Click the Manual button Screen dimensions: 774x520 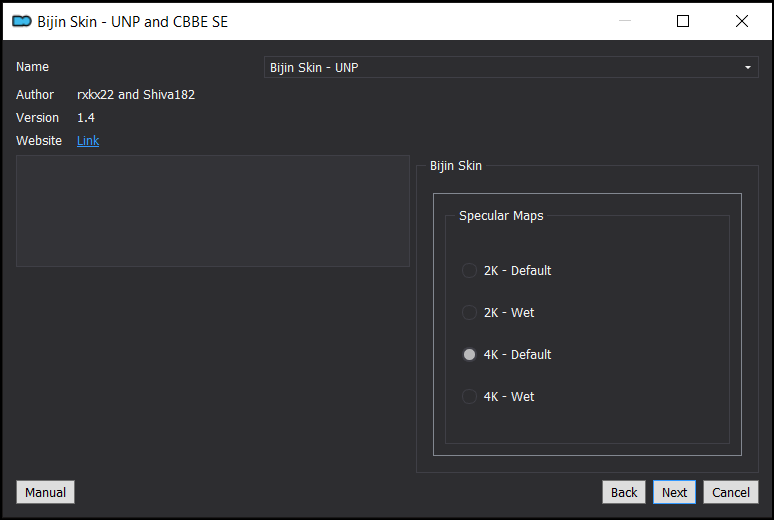click(45, 492)
